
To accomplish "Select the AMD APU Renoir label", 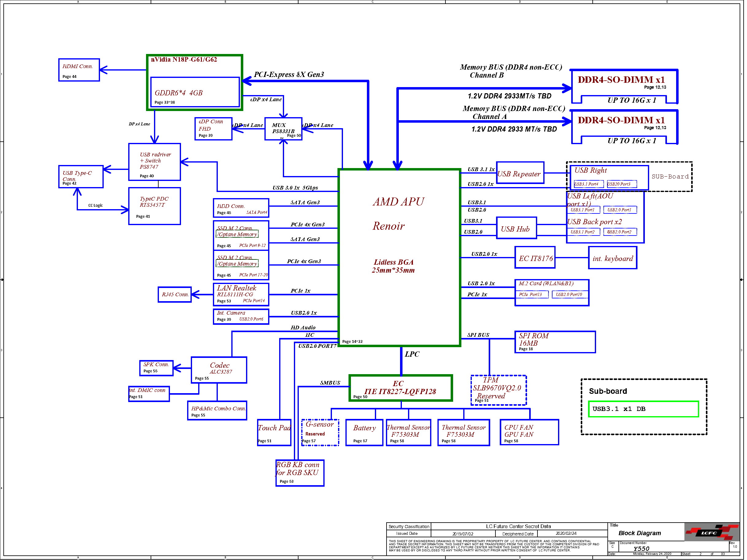I will pyautogui.click(x=398, y=214).
